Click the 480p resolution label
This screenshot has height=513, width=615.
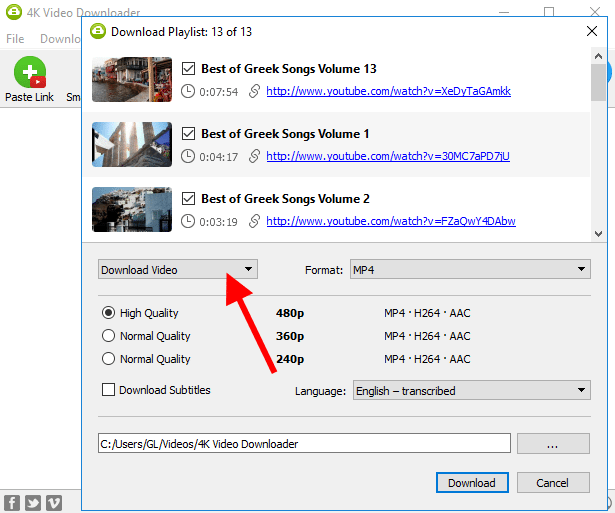tap(290, 313)
